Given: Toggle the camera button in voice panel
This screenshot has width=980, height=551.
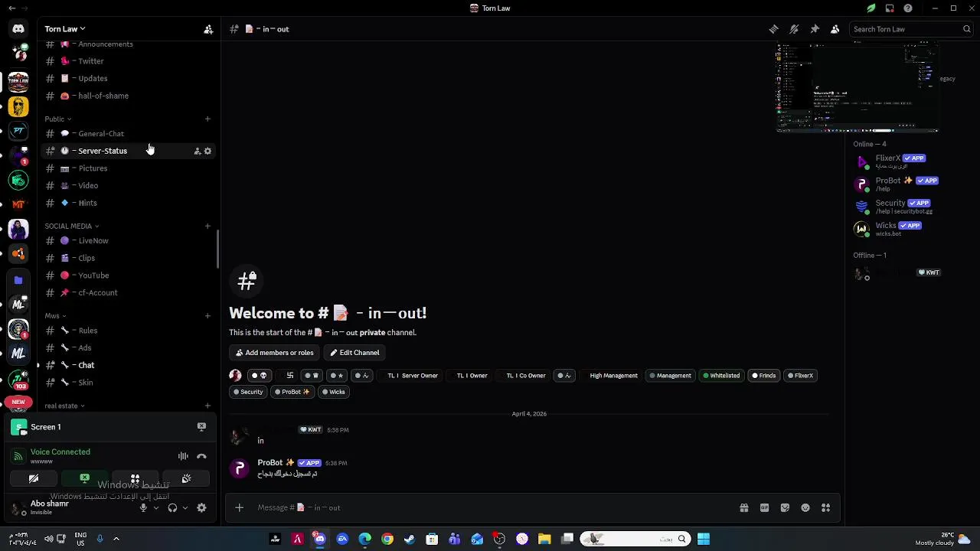Looking at the screenshot, I should pos(34,479).
